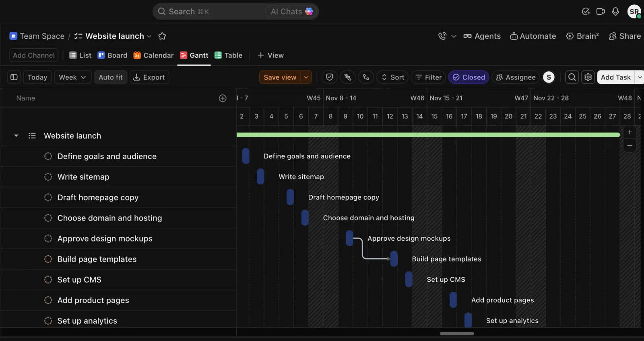Open the SR user avatar menu
The image size is (644, 341).
click(634, 12)
